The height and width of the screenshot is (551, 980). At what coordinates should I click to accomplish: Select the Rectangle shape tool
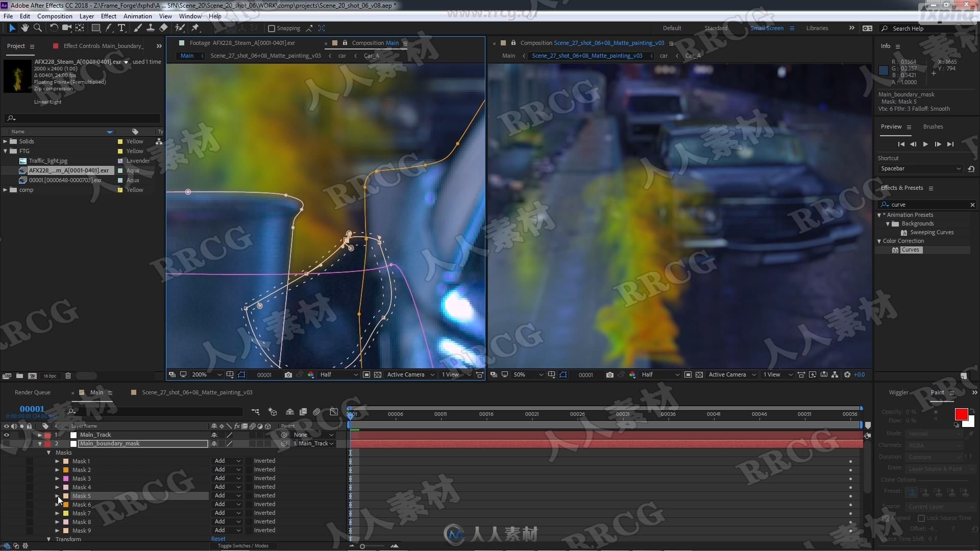[x=95, y=28]
